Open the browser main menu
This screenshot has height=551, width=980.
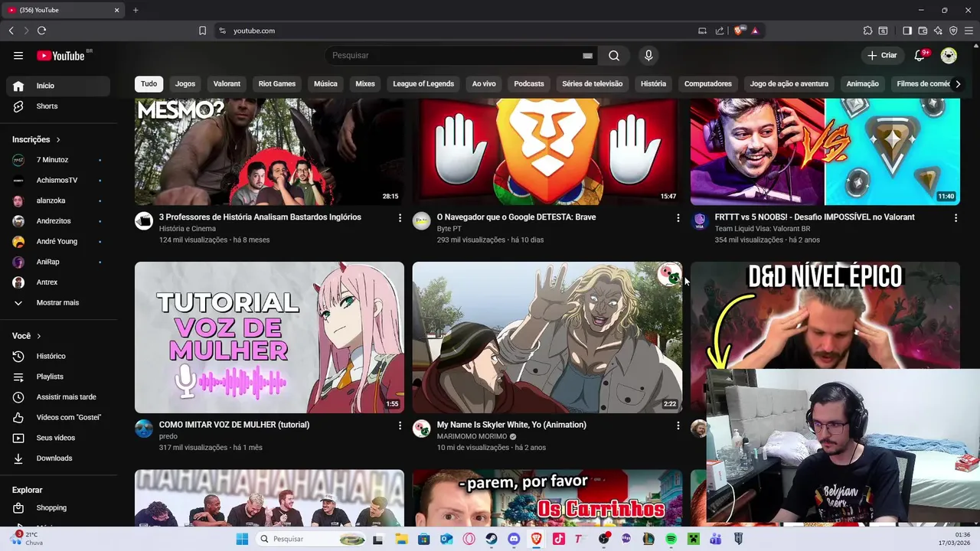click(x=969, y=31)
